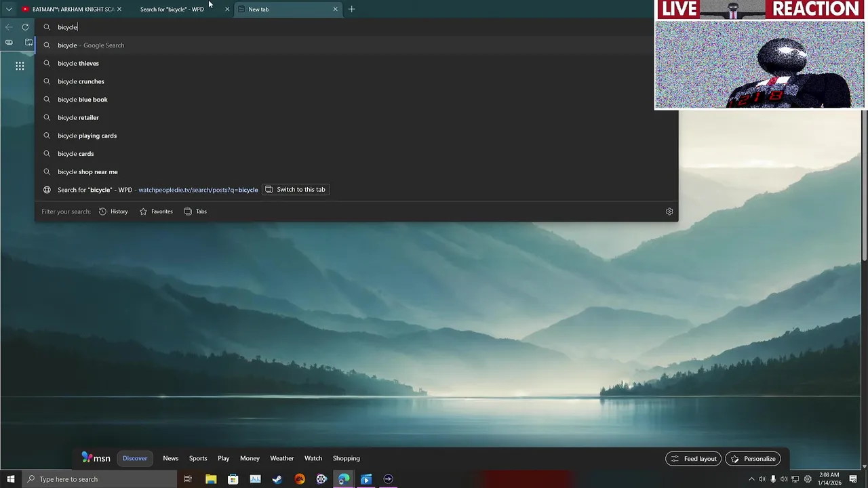Open the Weather feed tab

[282, 458]
